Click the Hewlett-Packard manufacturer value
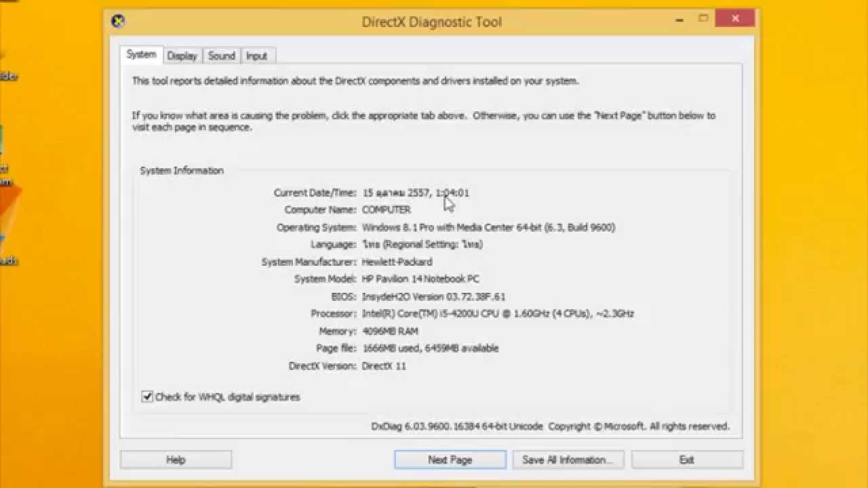Screen dimensions: 868x488 (397, 262)
